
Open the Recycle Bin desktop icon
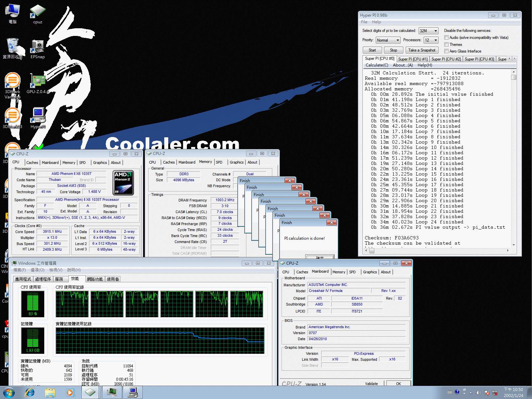pyautogui.click(x=13, y=49)
